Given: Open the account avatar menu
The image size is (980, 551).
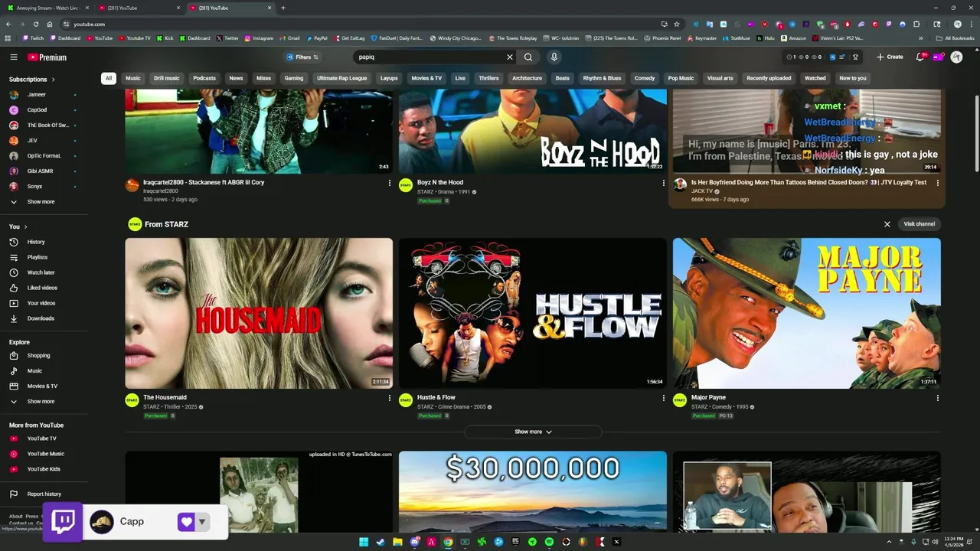Looking at the screenshot, I should pos(956,57).
